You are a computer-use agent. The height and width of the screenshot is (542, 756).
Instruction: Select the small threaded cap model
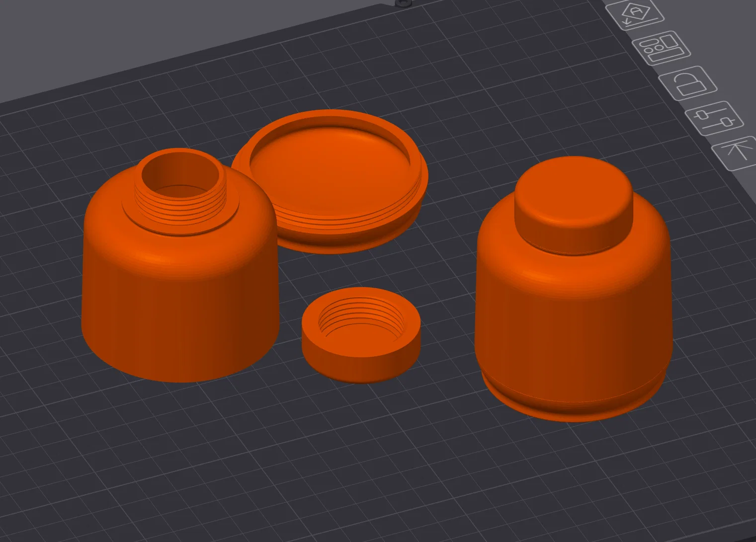point(361,334)
